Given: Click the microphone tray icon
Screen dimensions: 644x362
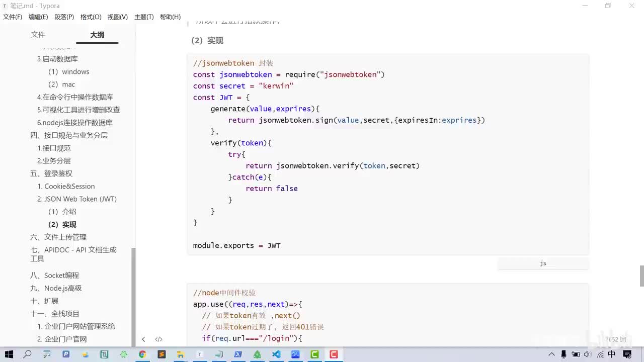Looking at the screenshot, I should [x=564, y=354].
